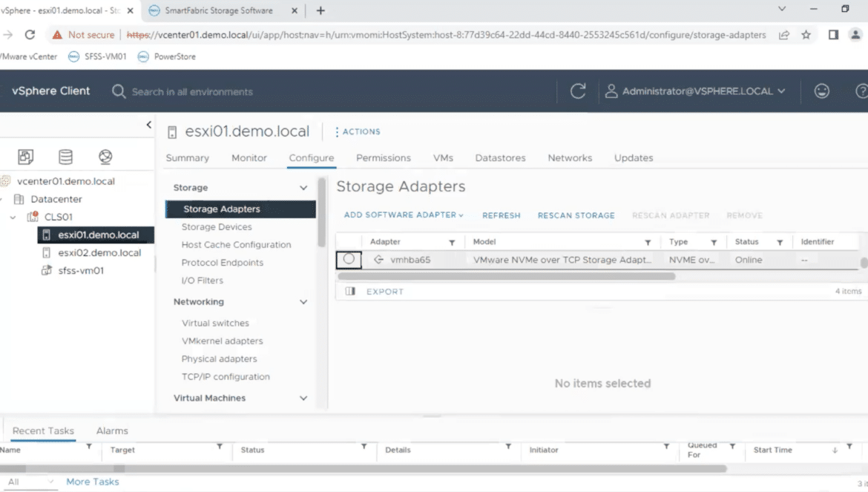Open the help question mark icon
Screen dimensions: 868x492
[x=861, y=91]
